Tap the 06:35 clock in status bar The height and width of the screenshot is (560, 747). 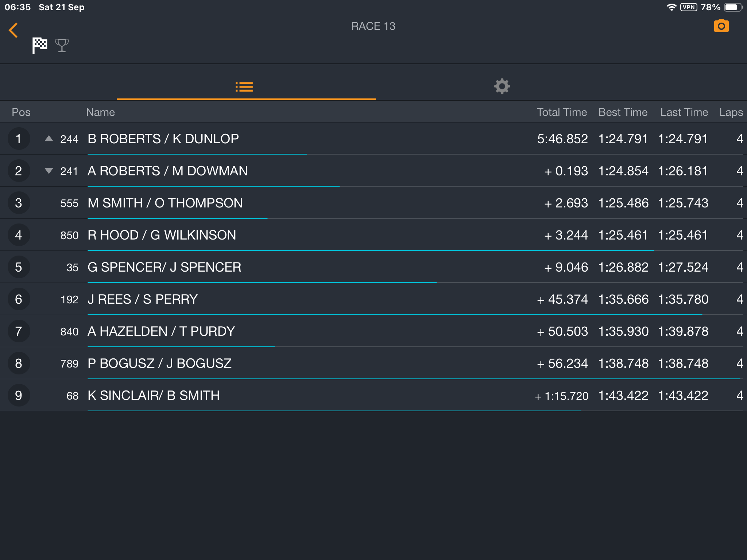pyautogui.click(x=18, y=7)
